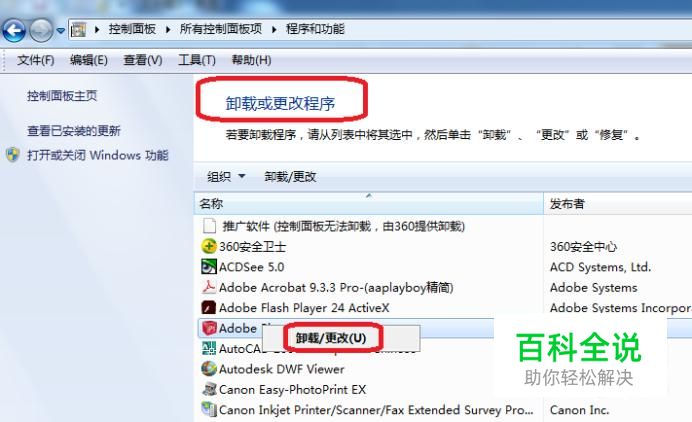Click the 360安全卫士 program icon
Viewport: 692px width, 422px height.
point(208,246)
